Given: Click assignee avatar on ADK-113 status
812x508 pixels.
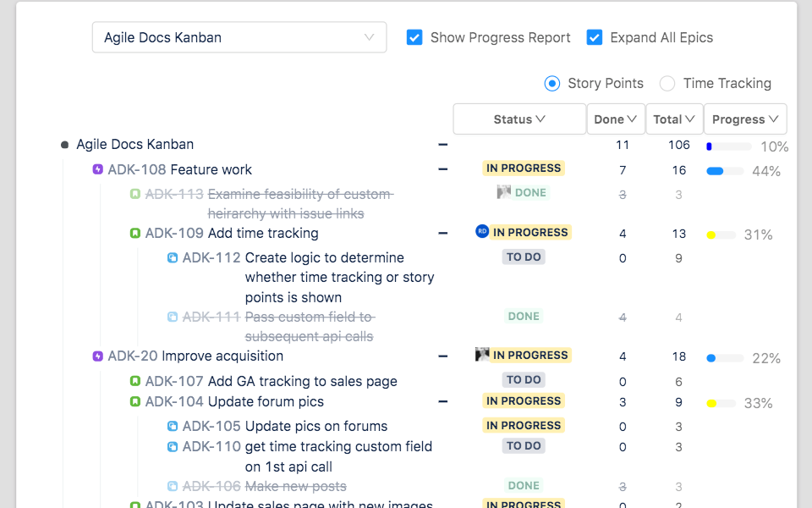Looking at the screenshot, I should [503, 192].
